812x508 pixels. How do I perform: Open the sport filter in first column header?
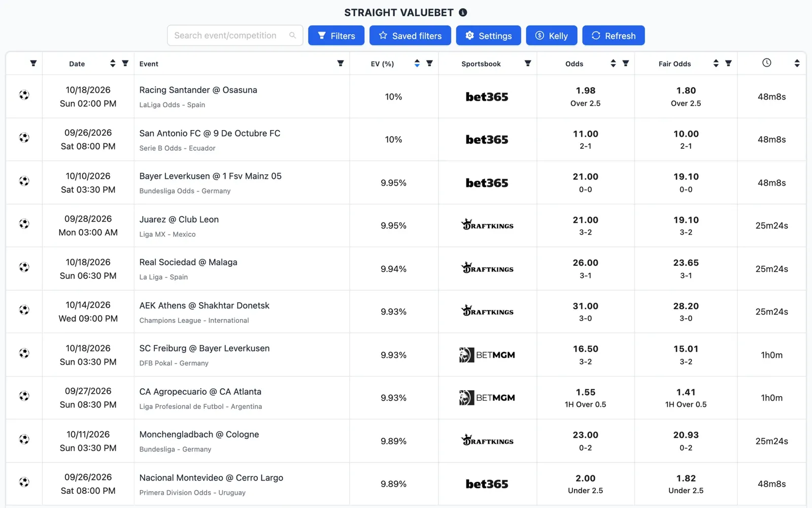click(33, 63)
